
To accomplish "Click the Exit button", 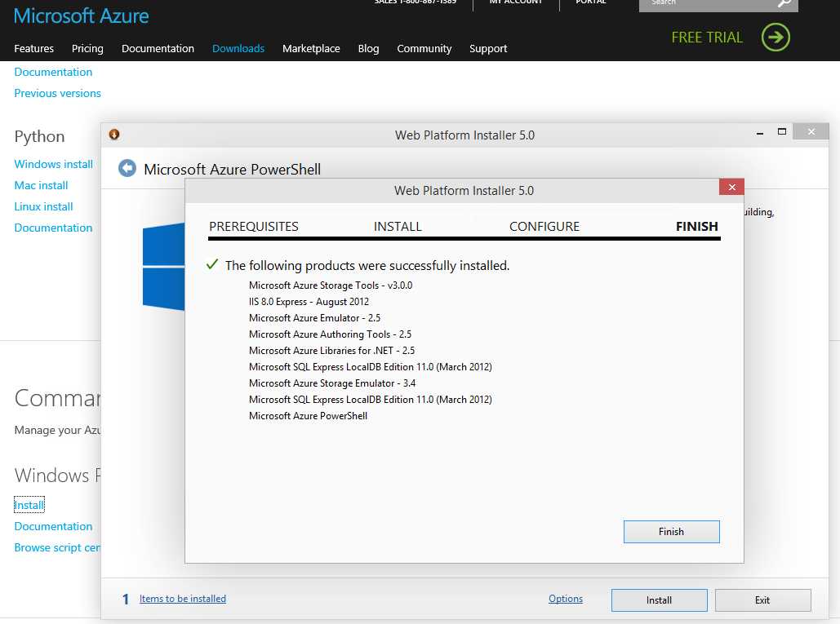I will tap(762, 600).
